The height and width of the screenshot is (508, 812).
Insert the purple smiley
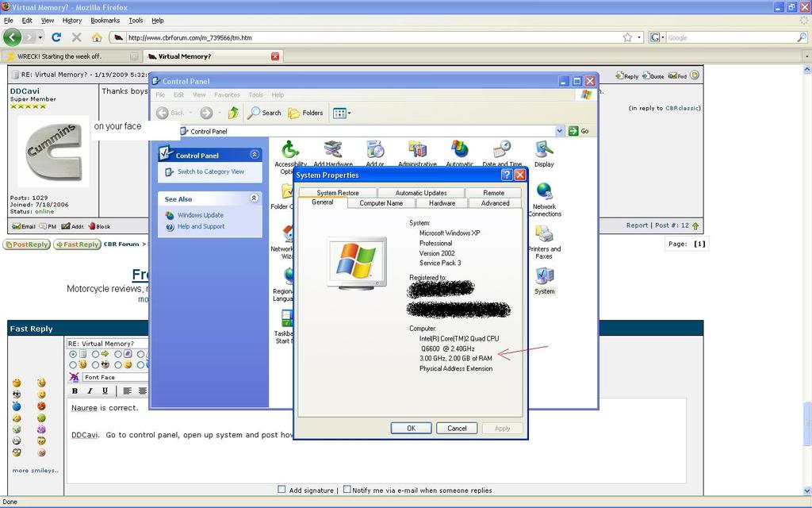coord(41,429)
